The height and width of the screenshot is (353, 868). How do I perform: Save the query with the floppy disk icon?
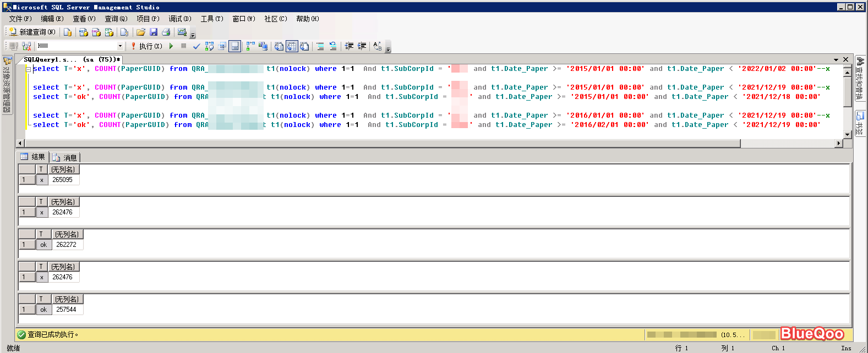[154, 32]
